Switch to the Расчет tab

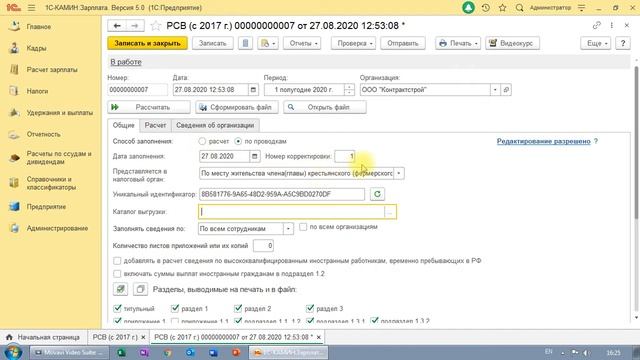155,125
